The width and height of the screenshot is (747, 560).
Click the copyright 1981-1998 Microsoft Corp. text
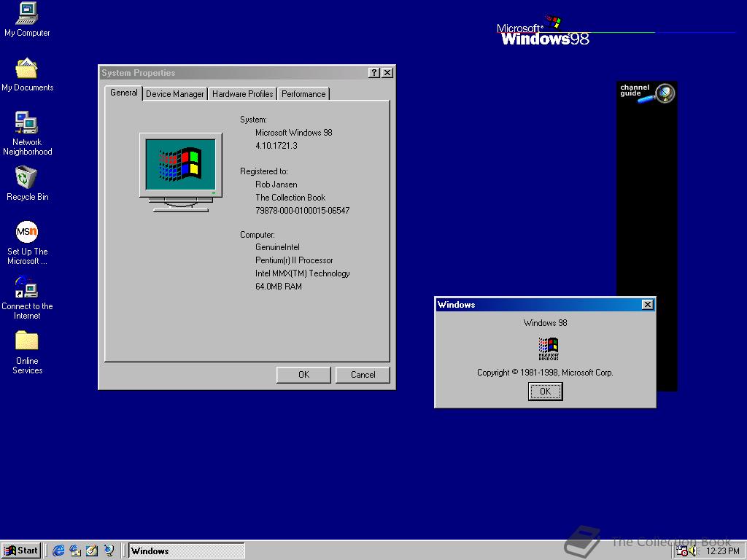pos(545,373)
